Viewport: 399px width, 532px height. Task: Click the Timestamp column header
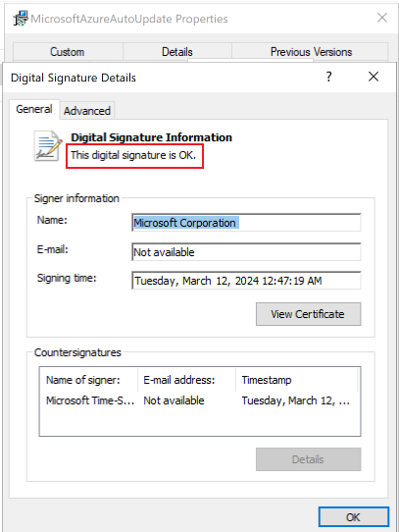click(297, 380)
